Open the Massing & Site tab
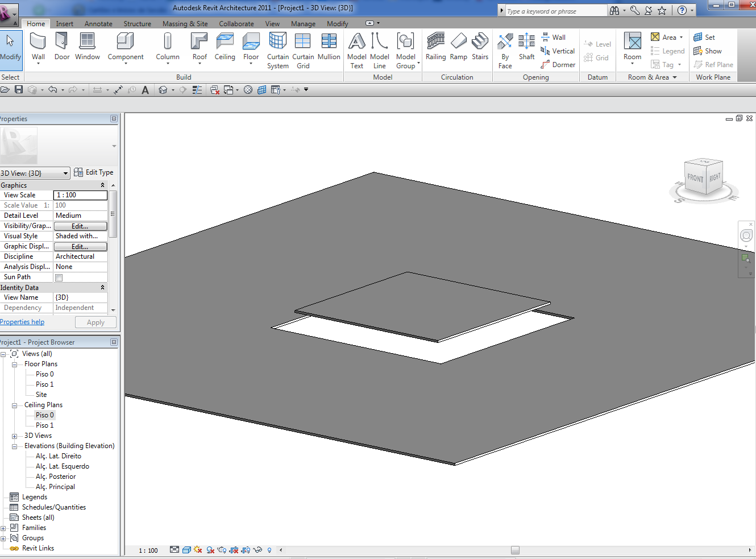Viewport: 756px width, 559px height. point(185,24)
